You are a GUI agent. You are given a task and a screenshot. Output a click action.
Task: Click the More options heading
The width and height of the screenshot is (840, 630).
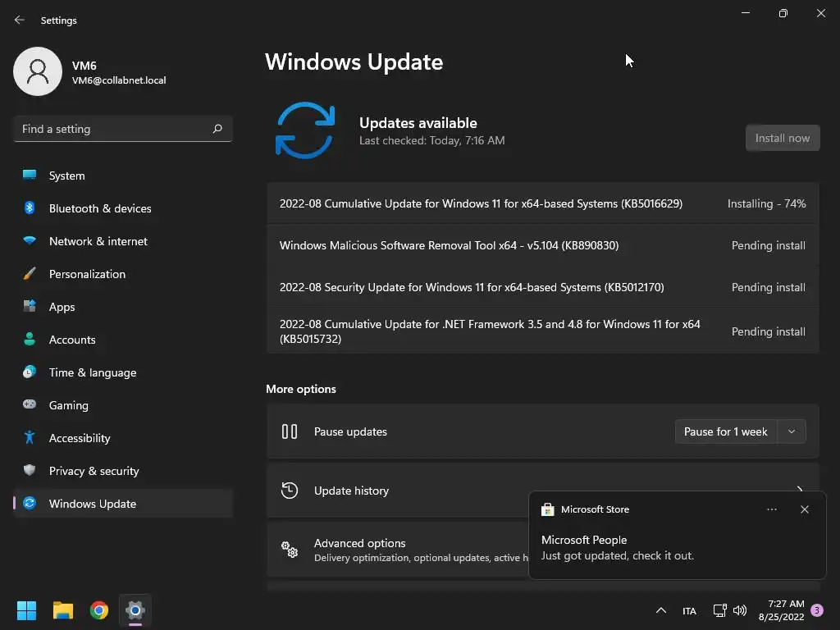[x=300, y=389]
